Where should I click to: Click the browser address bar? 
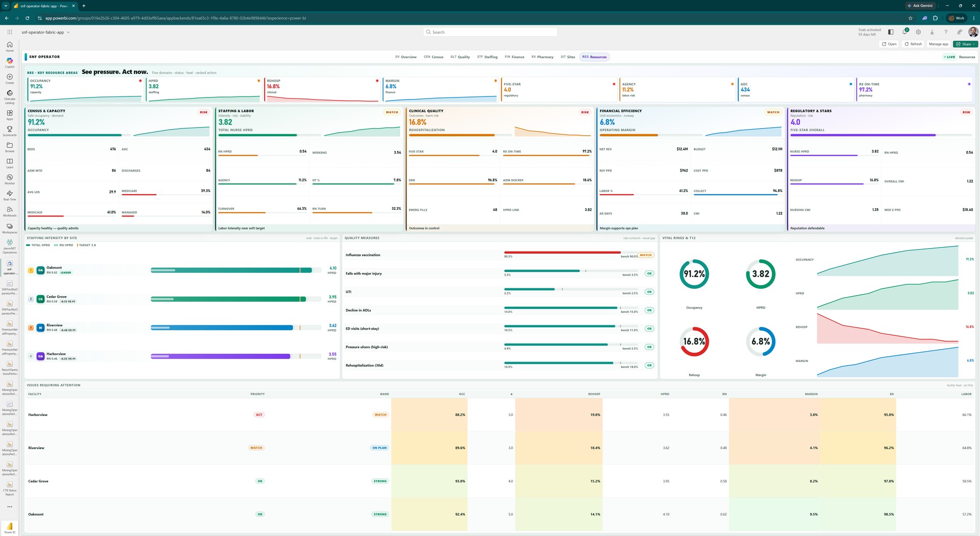470,18
